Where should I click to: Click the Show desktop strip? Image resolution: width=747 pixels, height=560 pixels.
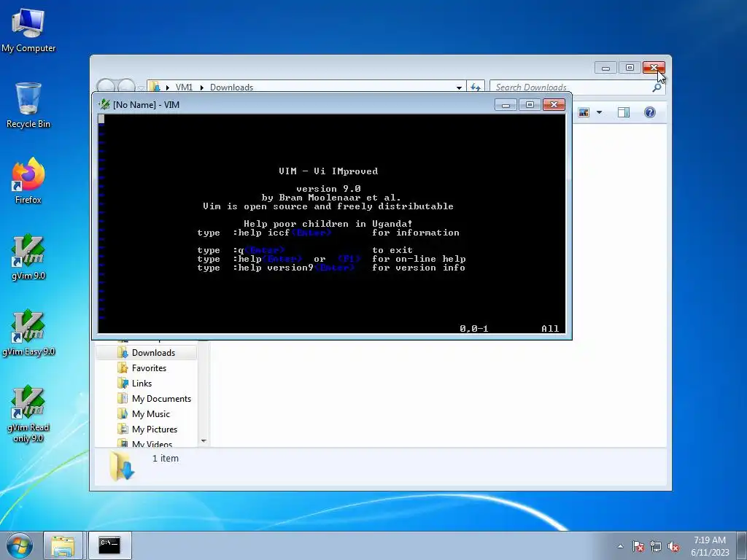(x=742, y=545)
